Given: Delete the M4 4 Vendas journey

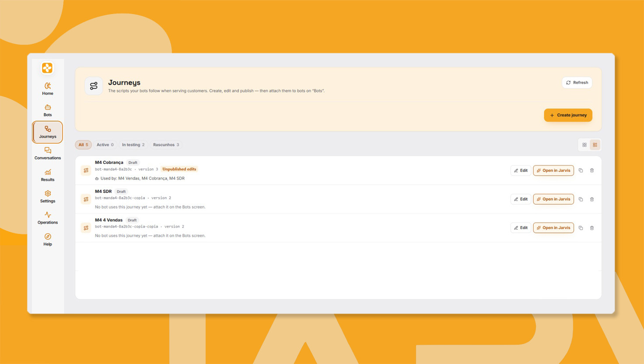Looking at the screenshot, I should point(592,228).
